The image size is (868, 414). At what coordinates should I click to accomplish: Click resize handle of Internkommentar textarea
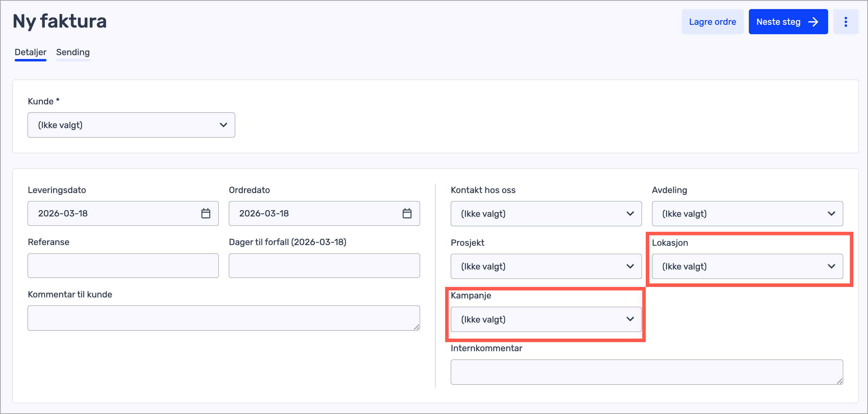click(840, 381)
